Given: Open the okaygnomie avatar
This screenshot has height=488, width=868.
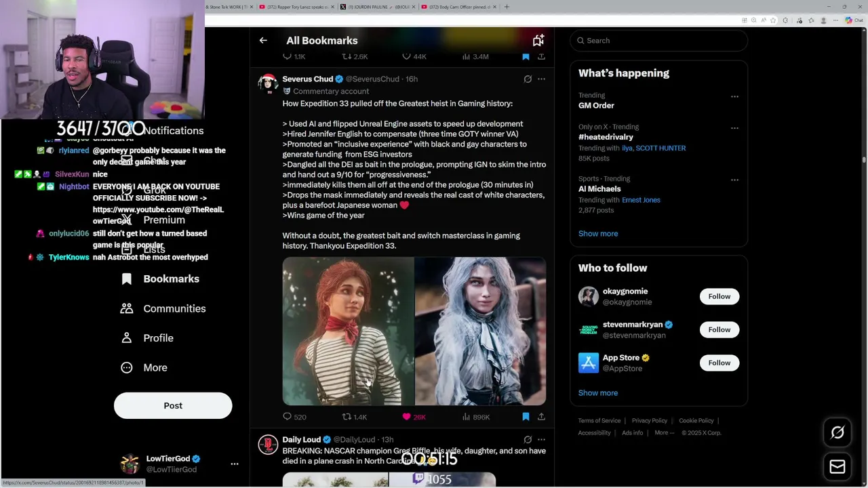Looking at the screenshot, I should point(589,297).
